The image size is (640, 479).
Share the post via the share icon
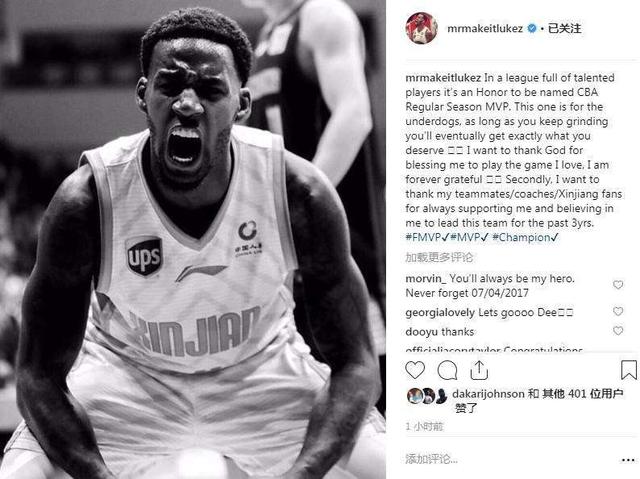[479, 370]
